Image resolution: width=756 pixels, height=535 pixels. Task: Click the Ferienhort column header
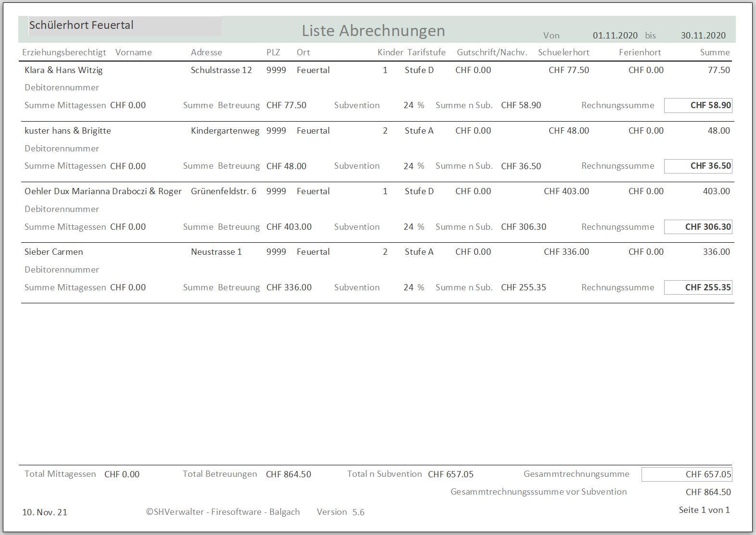pyautogui.click(x=640, y=52)
